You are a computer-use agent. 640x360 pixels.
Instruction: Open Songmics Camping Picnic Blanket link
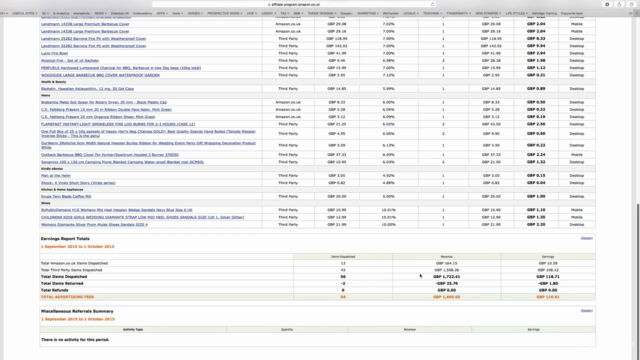122,162
